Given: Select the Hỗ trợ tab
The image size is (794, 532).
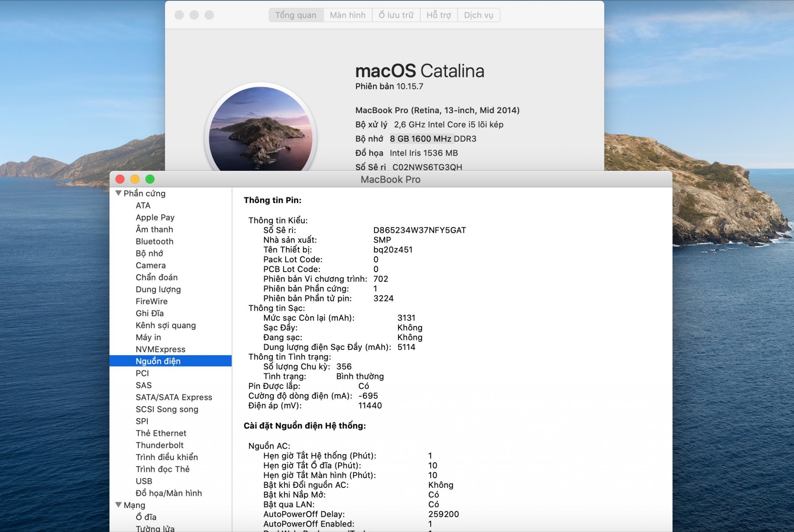Looking at the screenshot, I should pyautogui.click(x=438, y=15).
